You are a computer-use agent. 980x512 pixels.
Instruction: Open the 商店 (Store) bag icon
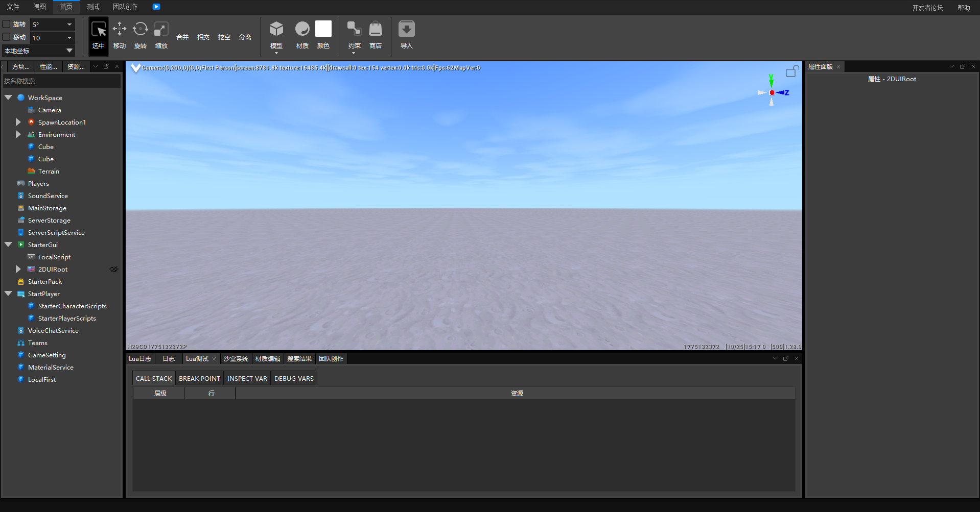point(376,29)
